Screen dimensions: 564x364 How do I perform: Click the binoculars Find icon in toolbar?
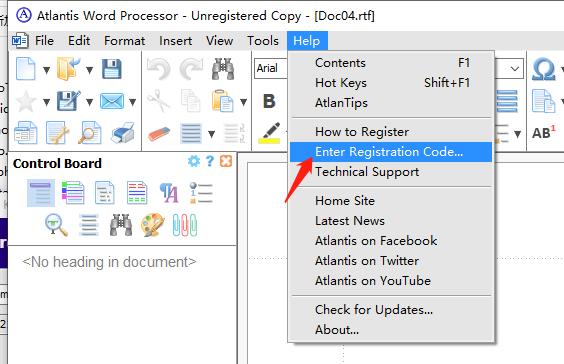tap(223, 69)
